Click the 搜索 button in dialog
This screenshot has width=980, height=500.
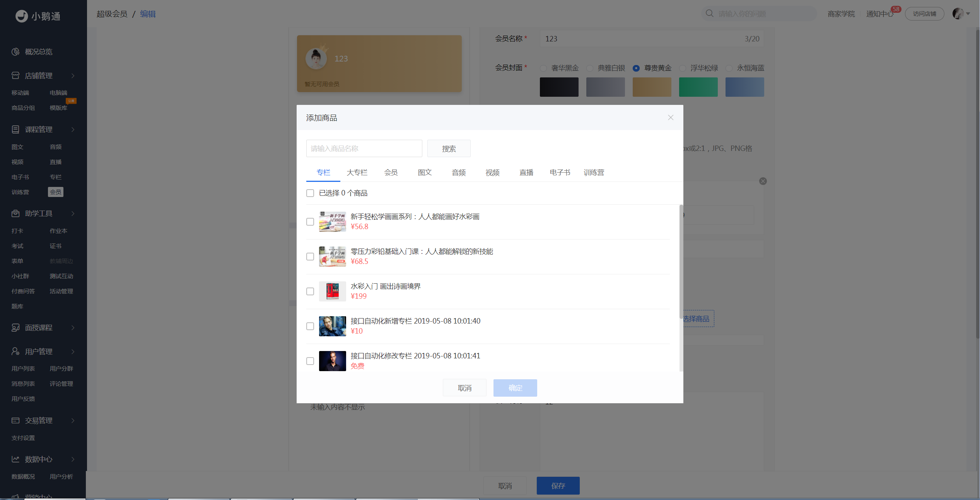pyautogui.click(x=449, y=149)
